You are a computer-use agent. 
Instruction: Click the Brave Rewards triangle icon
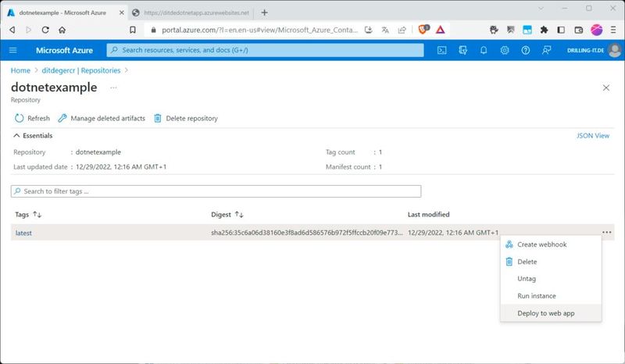click(x=440, y=30)
